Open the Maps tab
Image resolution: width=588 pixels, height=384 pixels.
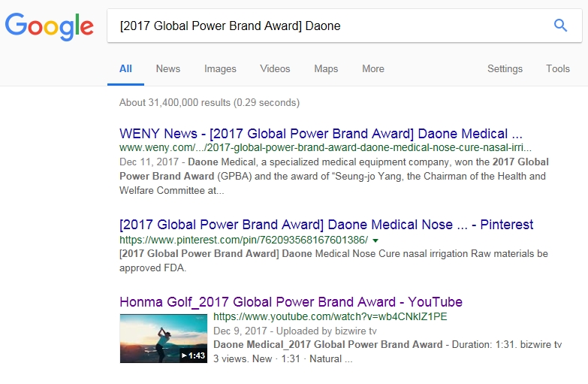tap(326, 68)
